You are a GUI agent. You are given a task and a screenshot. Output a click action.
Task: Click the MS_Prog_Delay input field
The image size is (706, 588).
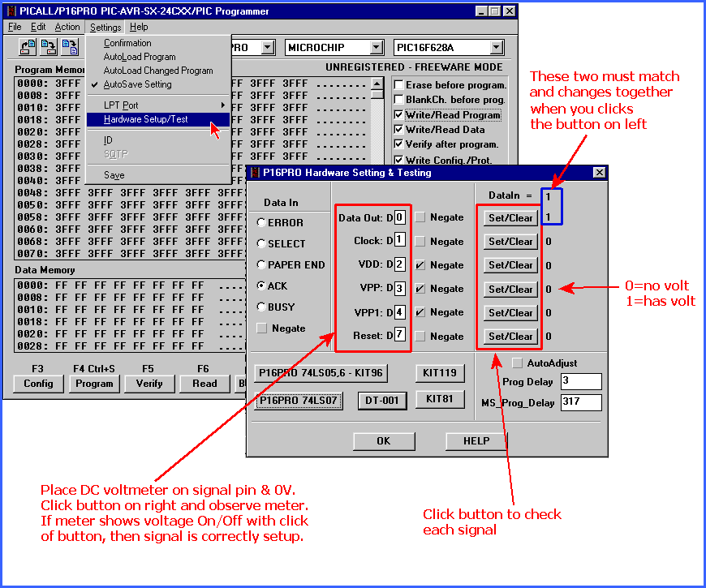(x=581, y=402)
